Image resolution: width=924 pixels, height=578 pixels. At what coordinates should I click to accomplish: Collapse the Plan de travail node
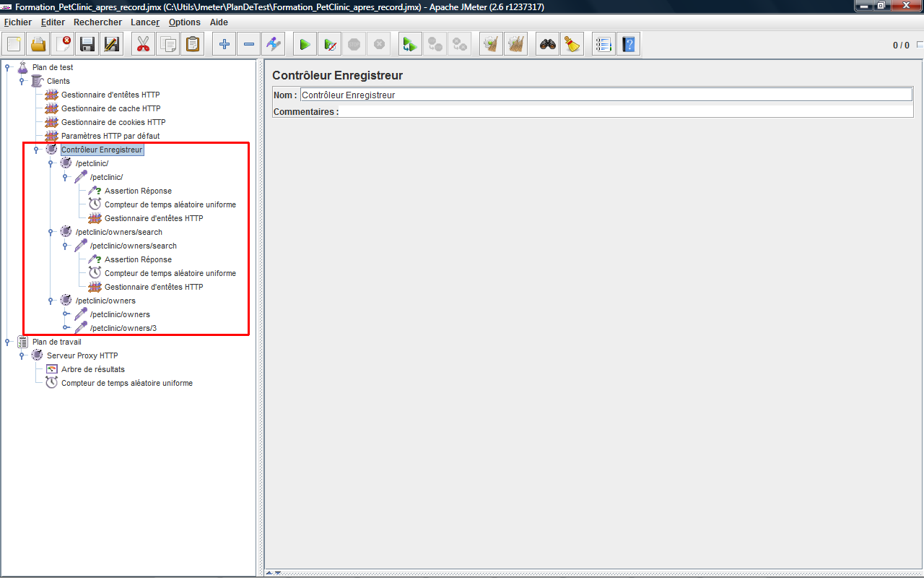[7, 342]
